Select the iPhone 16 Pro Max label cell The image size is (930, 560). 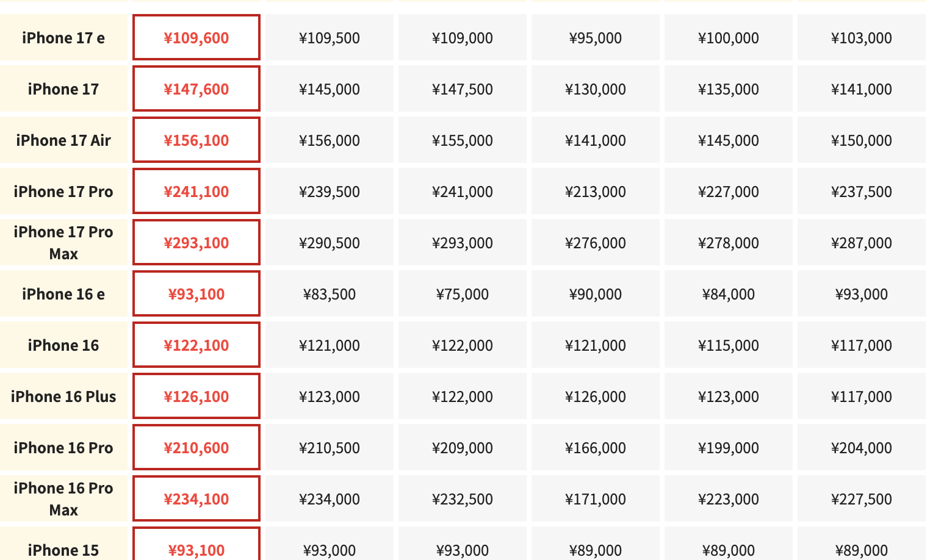click(63, 499)
